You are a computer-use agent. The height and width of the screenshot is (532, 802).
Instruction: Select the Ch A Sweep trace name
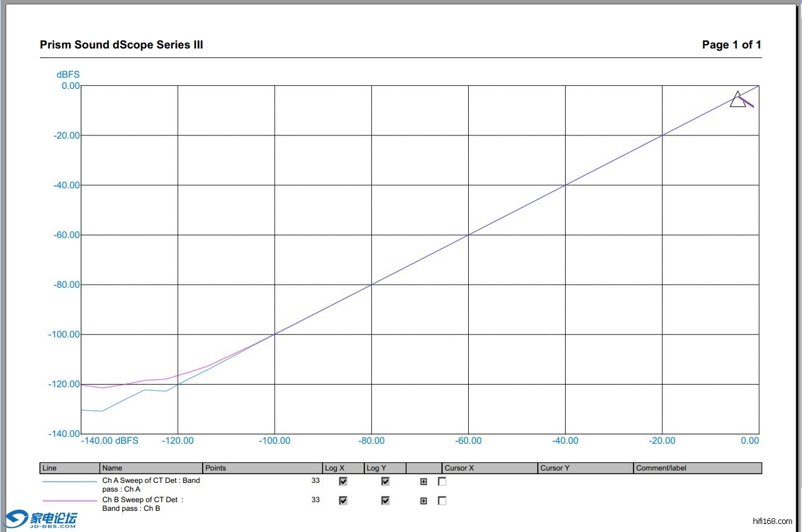click(151, 485)
